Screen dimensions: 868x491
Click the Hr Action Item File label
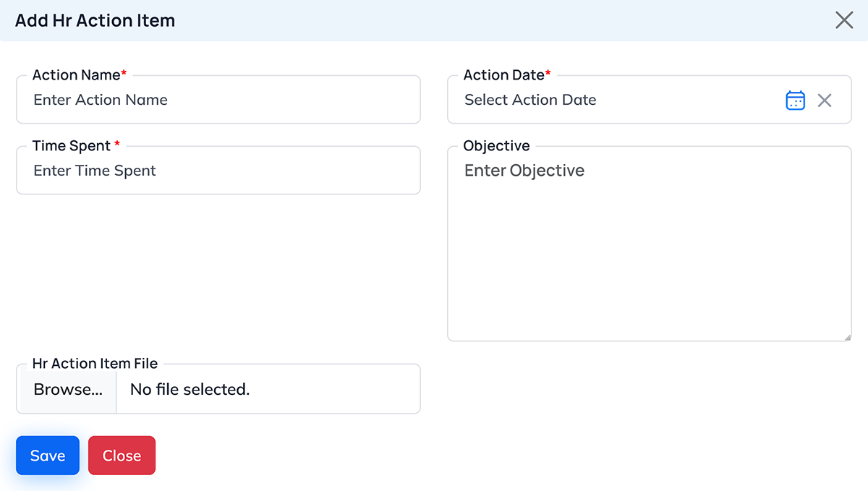(x=95, y=364)
